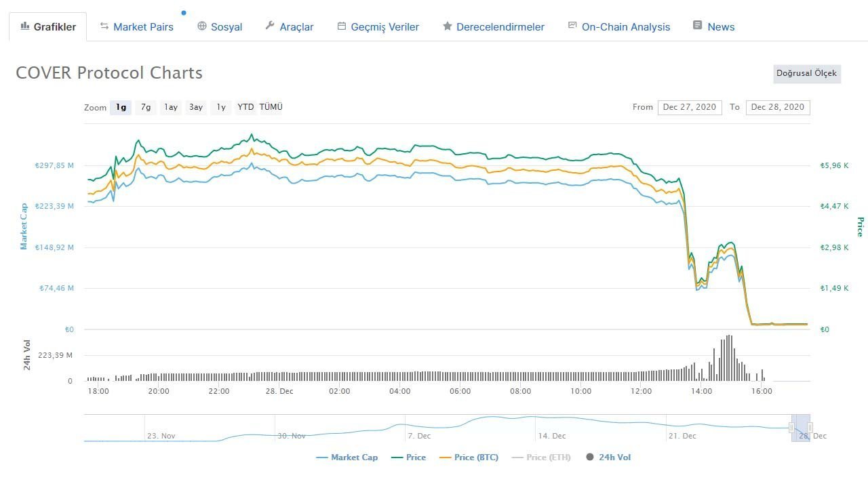Click the star icon beside Derecelendirmeler

(x=448, y=26)
